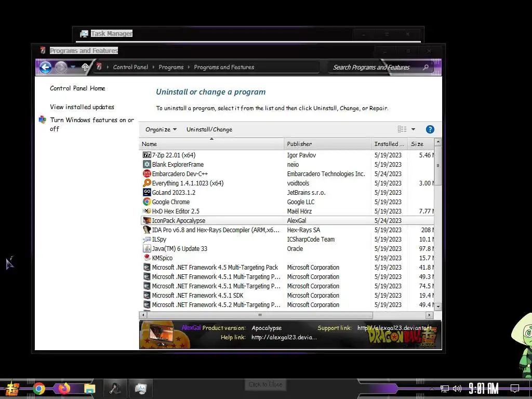Open the recent locations dropdown arrow
Image resolution: width=532 pixels, height=399 pixels.
click(x=73, y=67)
